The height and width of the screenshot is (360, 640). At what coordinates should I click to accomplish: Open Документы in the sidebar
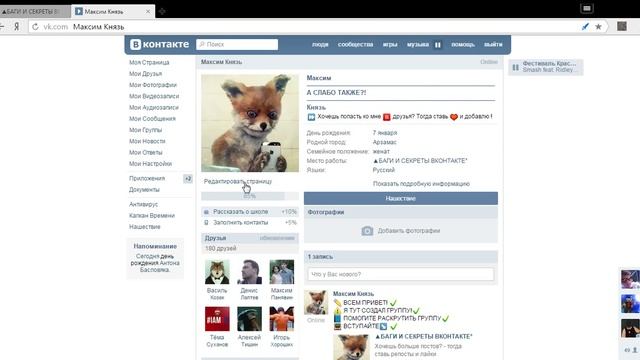click(144, 190)
